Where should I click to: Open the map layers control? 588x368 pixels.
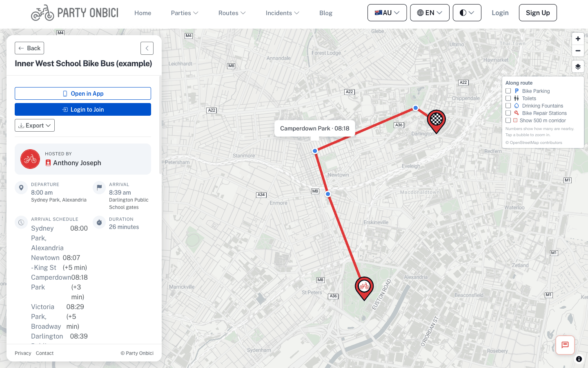pos(578,67)
